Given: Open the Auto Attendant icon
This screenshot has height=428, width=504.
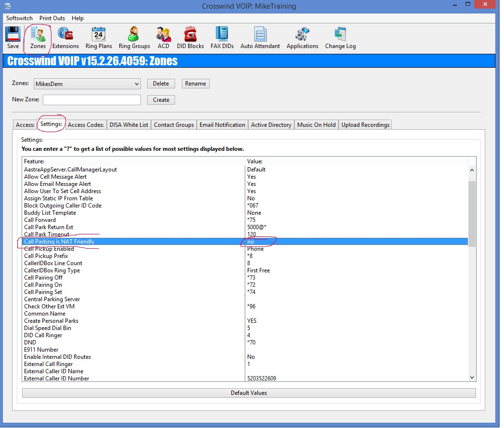Looking at the screenshot, I should 260,37.
